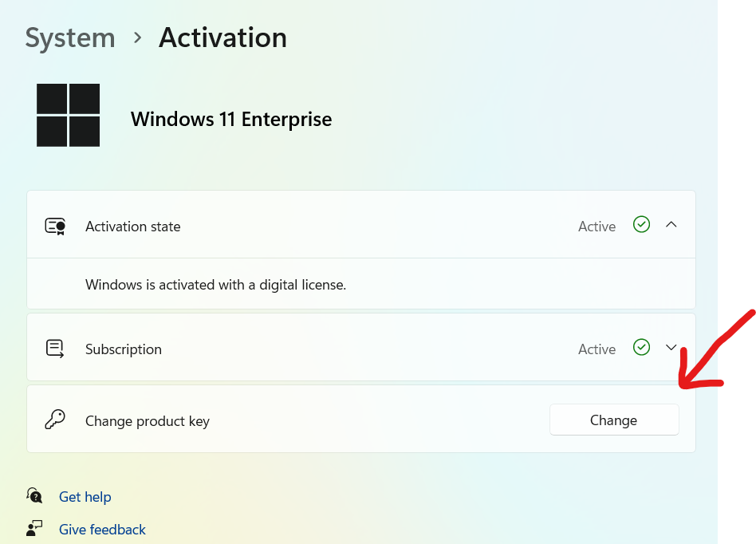Click the breadcrumb chevron after System
The image size is (756, 544).
pyautogui.click(x=137, y=37)
